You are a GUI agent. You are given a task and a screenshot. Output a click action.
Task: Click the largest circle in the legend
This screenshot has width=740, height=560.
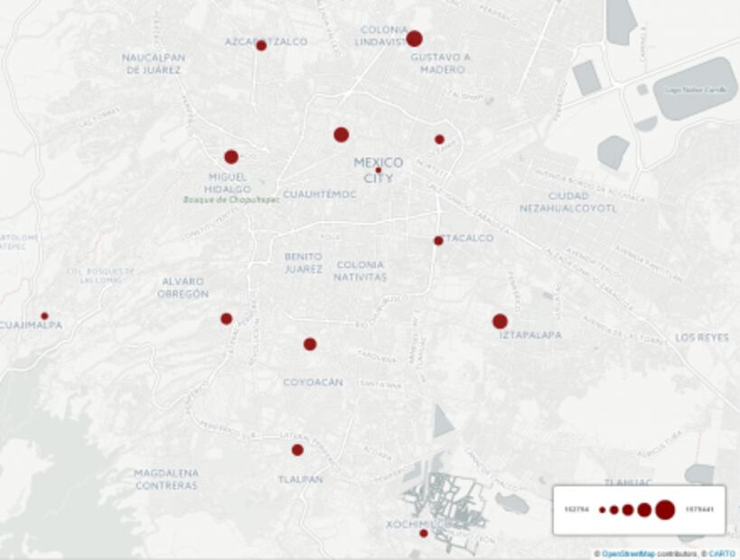tap(665, 509)
